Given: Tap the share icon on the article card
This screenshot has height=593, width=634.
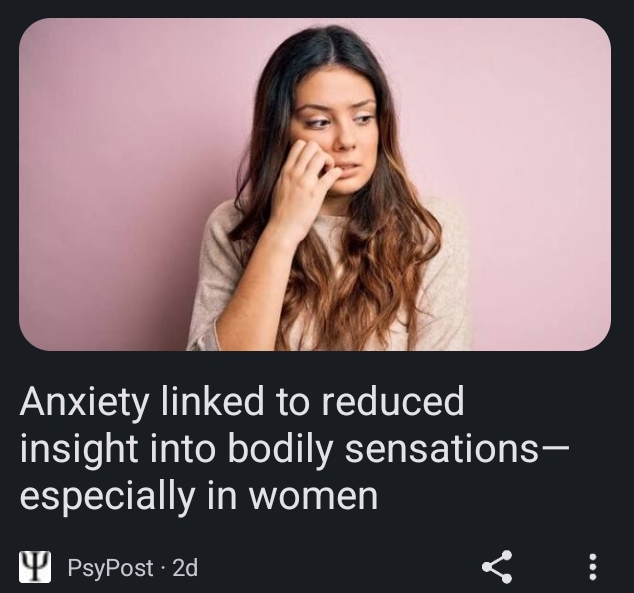Looking at the screenshot, I should pos(497,567).
